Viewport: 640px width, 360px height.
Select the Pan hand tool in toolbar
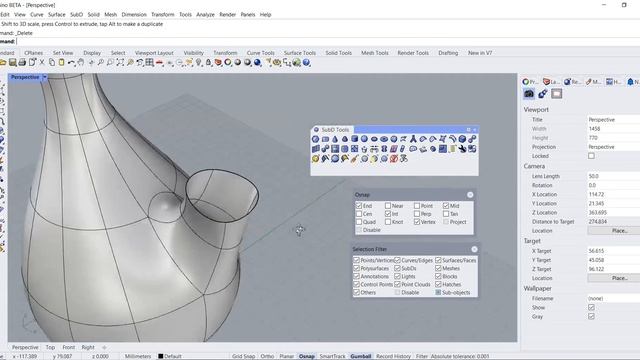coord(81,62)
